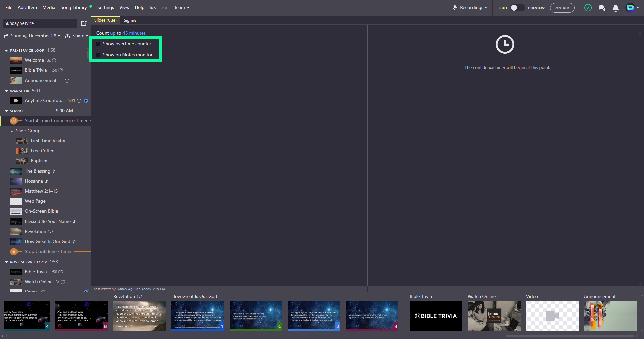The height and width of the screenshot is (339, 644).
Task: Toggle the Edit/Preview switch
Action: (x=517, y=8)
